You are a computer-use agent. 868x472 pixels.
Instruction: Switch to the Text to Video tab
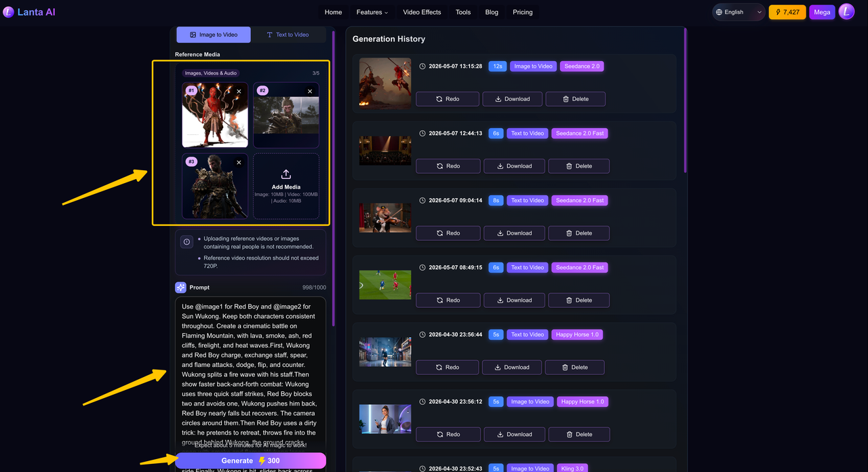[288, 35]
